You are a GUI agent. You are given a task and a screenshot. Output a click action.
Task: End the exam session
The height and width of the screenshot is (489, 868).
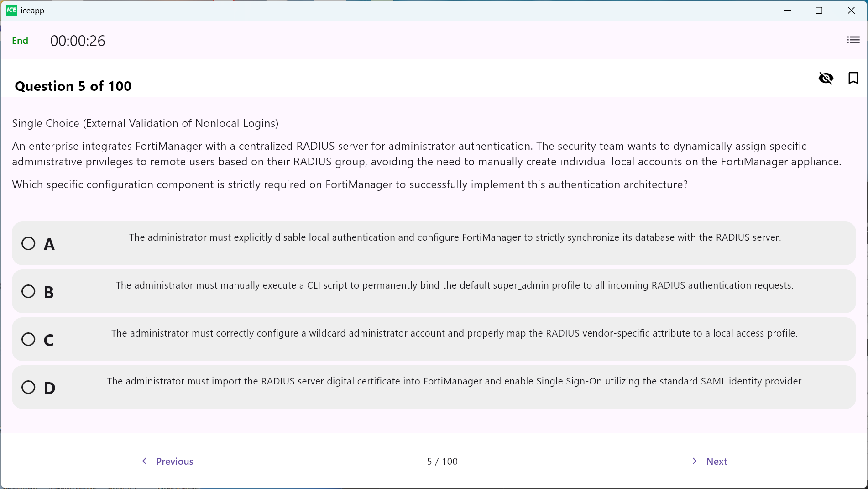20,41
